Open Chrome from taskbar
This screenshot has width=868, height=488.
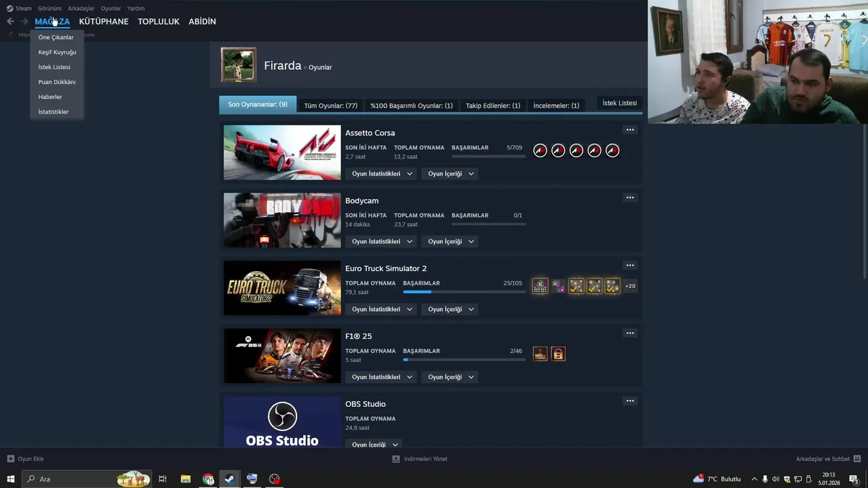pos(208,479)
